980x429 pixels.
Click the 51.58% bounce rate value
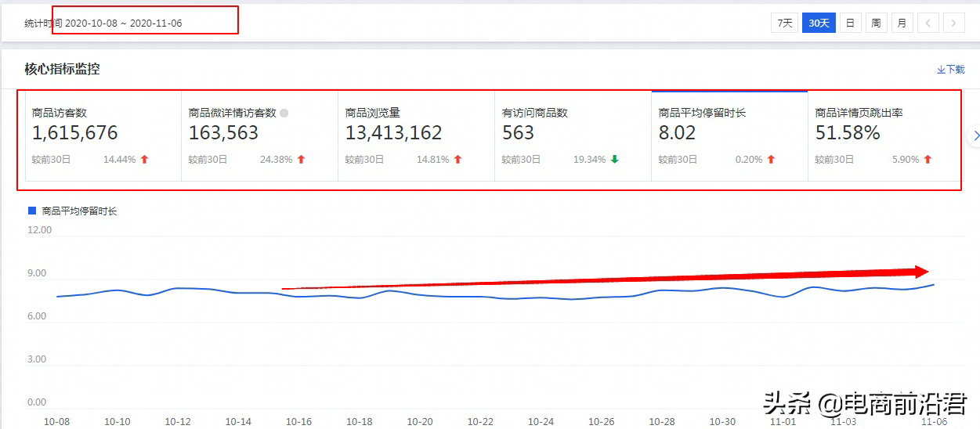tap(848, 133)
